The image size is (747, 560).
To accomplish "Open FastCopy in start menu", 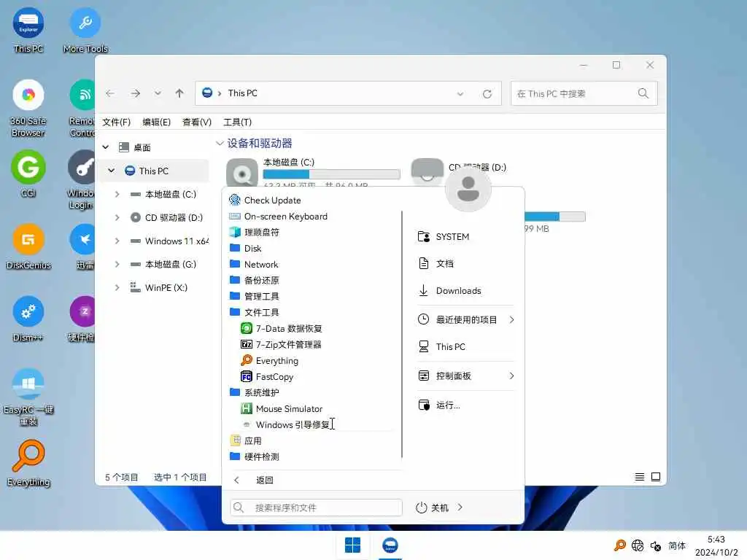I will coord(267,377).
